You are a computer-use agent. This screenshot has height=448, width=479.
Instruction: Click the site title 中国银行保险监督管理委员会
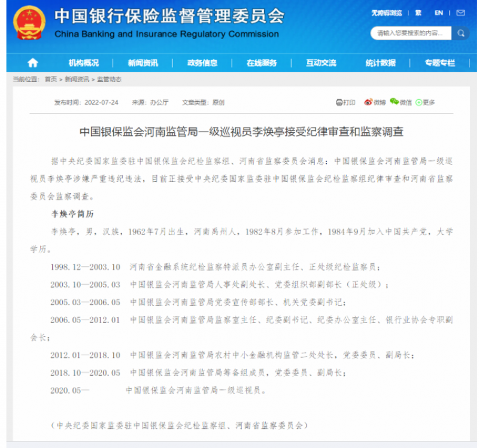(169, 16)
